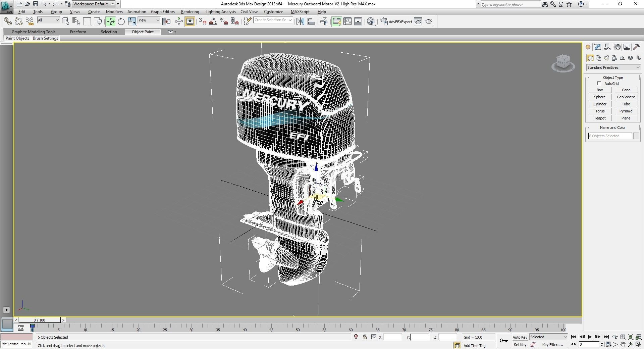Select the Lights create category
The height and width of the screenshot is (349, 644).
tap(606, 58)
